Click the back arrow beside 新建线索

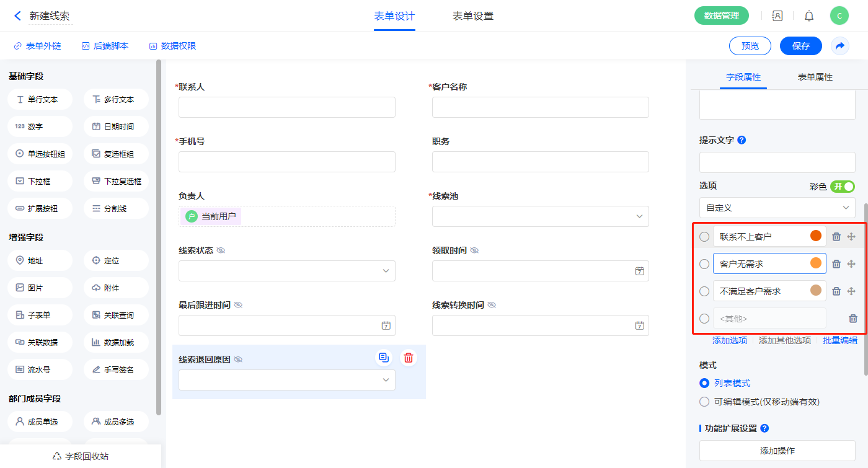(x=17, y=16)
